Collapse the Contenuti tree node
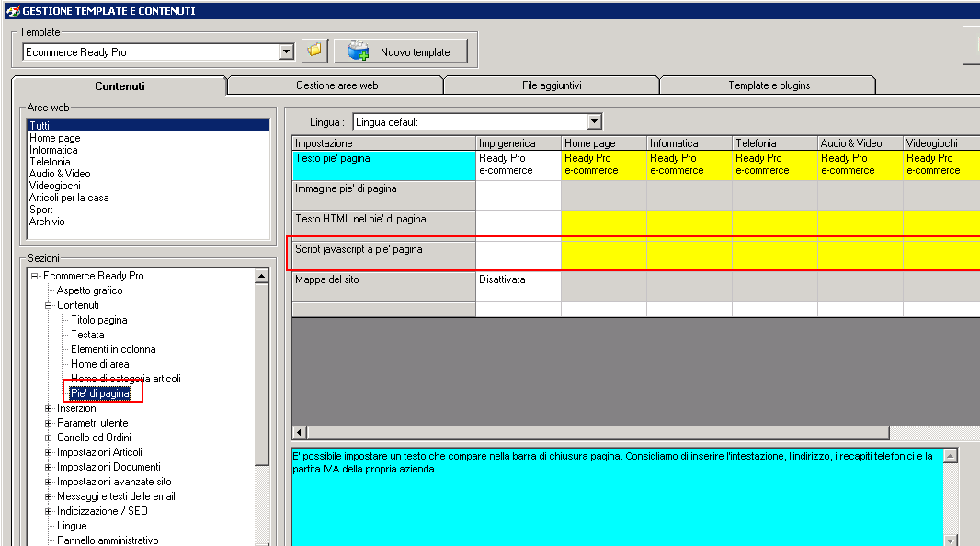This screenshot has width=980, height=546. pos(48,305)
